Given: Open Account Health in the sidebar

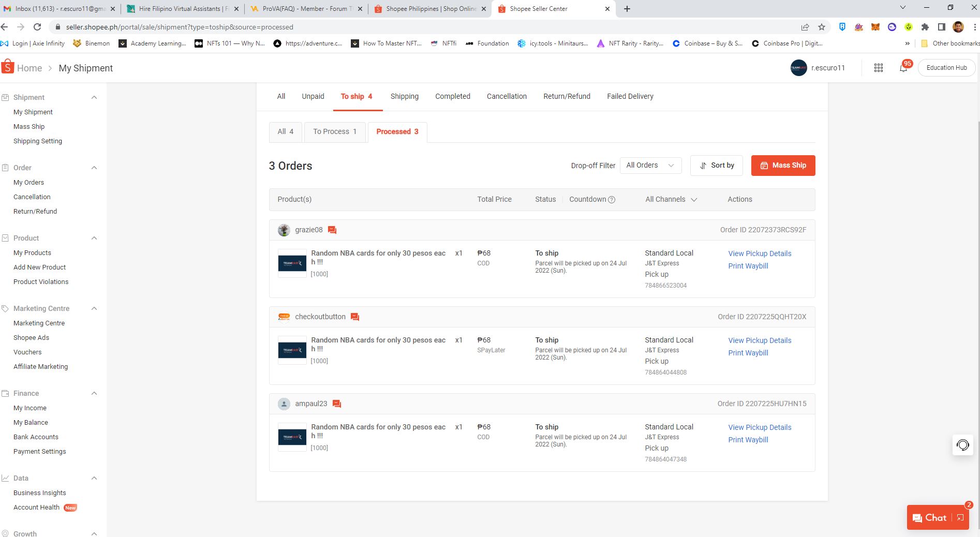Looking at the screenshot, I should tap(36, 508).
